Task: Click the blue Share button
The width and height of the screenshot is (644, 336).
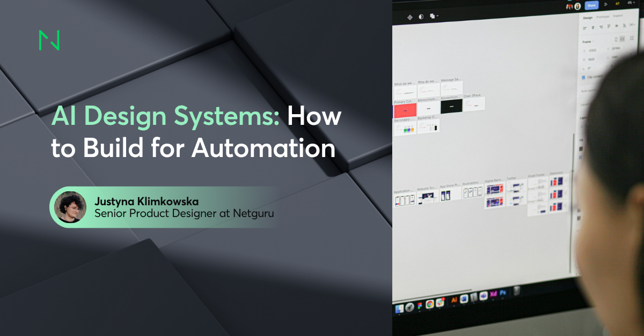Action: click(x=591, y=5)
